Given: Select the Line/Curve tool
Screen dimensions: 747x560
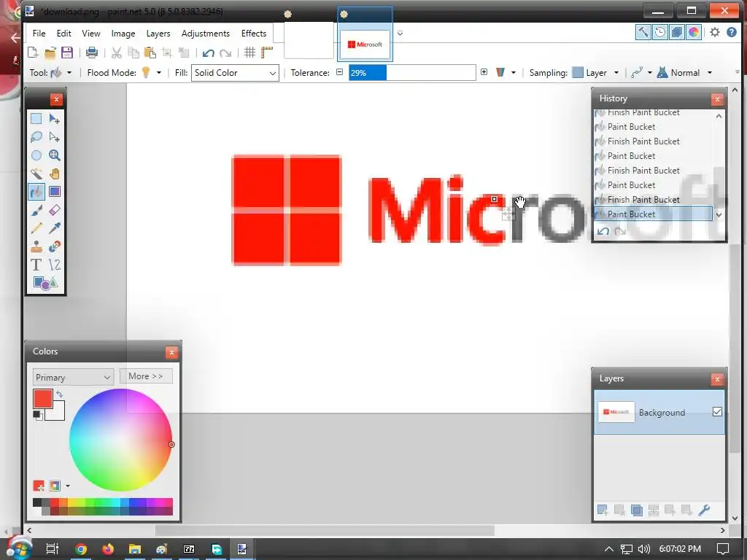Looking at the screenshot, I should pos(54,265).
